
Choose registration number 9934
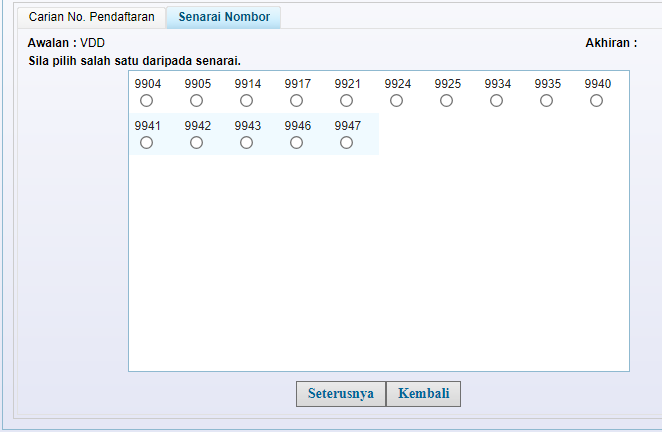pos(497,101)
